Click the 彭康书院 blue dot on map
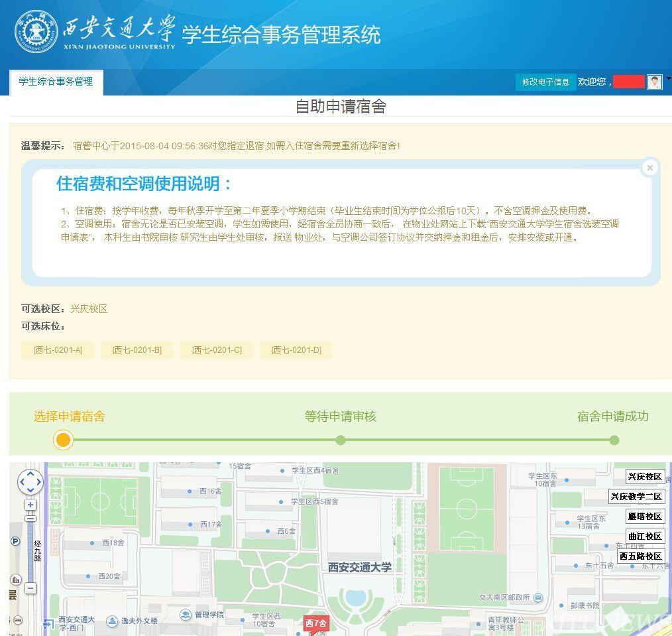Image resolution: width=672 pixels, height=636 pixels. pyautogui.click(x=561, y=605)
